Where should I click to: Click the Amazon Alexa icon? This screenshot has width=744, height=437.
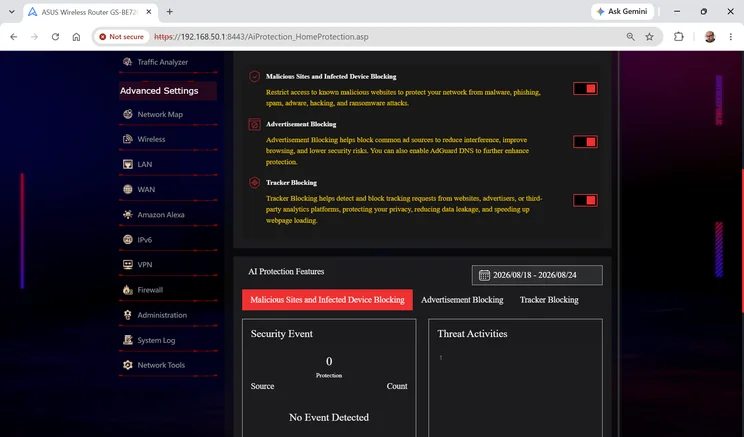tap(128, 214)
